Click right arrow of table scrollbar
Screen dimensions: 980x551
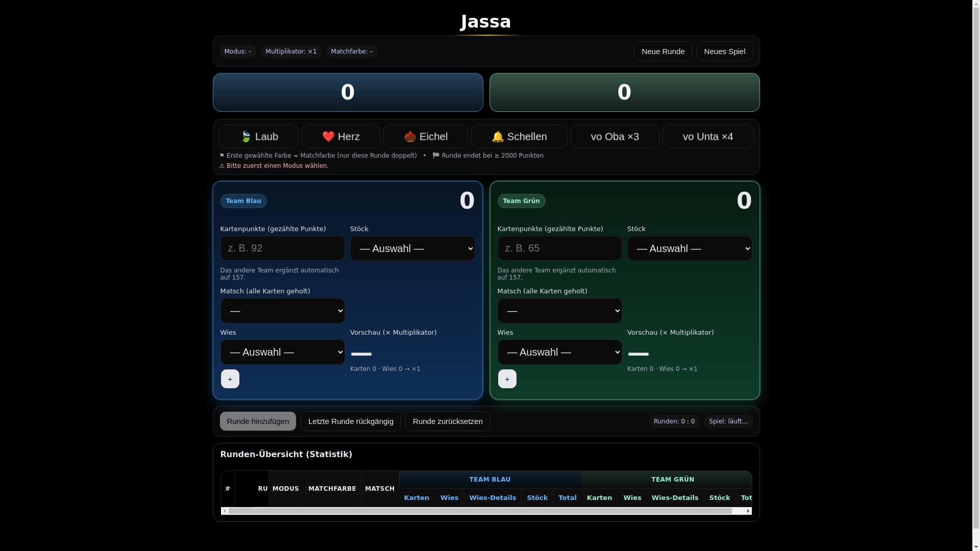(x=748, y=511)
